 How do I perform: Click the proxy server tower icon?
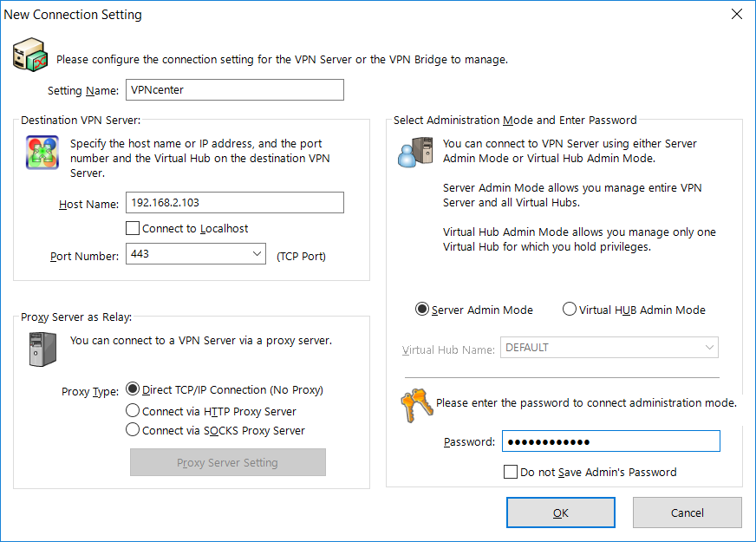coord(42,349)
